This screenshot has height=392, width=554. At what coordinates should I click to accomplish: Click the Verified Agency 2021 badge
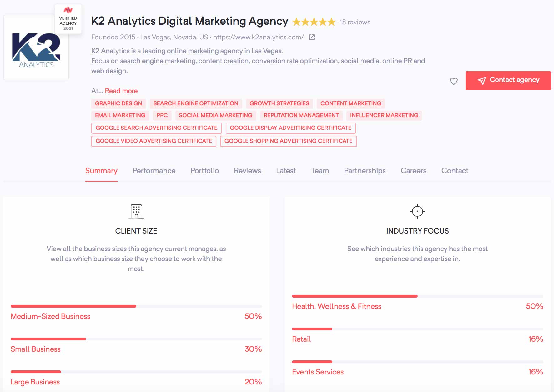pos(68,19)
